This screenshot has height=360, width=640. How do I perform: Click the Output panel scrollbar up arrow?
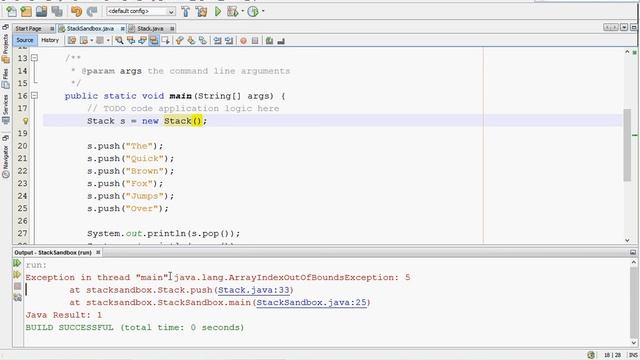pyautogui.click(x=633, y=262)
